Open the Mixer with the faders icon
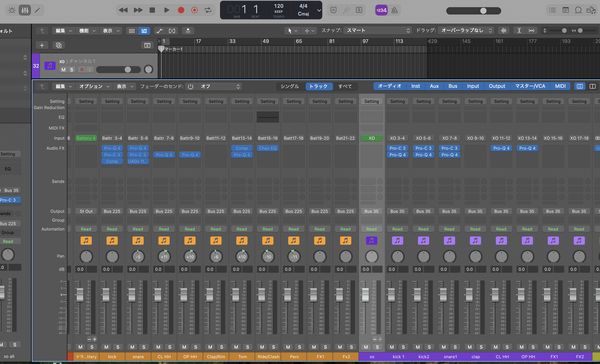The height and width of the screenshot is (364, 600). [25, 10]
